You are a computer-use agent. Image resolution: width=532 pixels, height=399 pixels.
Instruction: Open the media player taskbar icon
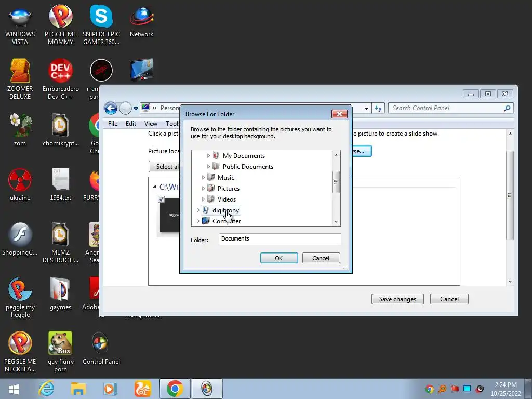pyautogui.click(x=110, y=389)
